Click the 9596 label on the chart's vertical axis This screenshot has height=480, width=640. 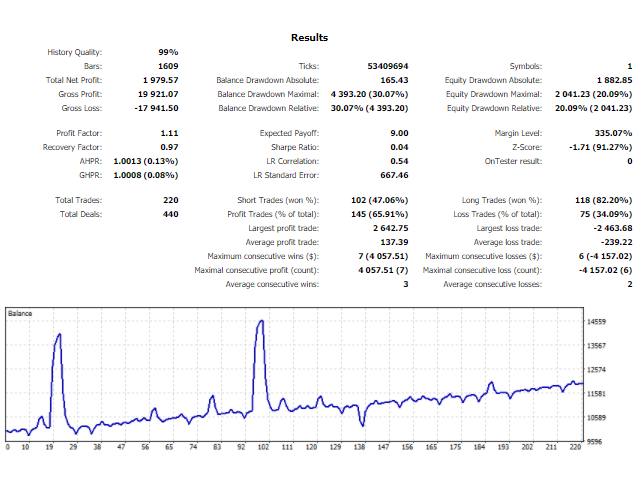[x=595, y=440]
